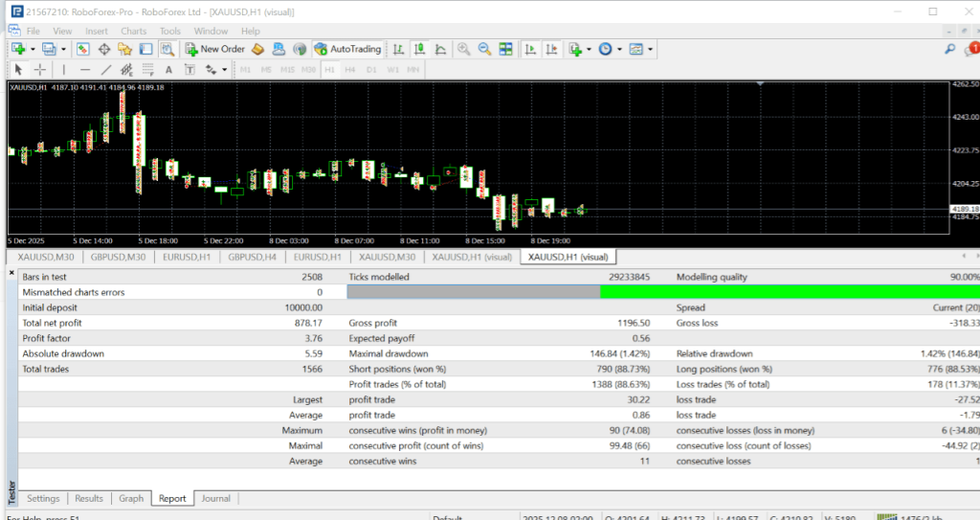Viewport: 980px width, 520px height.
Task: Select the H4 timeframe button
Action: 350,70
